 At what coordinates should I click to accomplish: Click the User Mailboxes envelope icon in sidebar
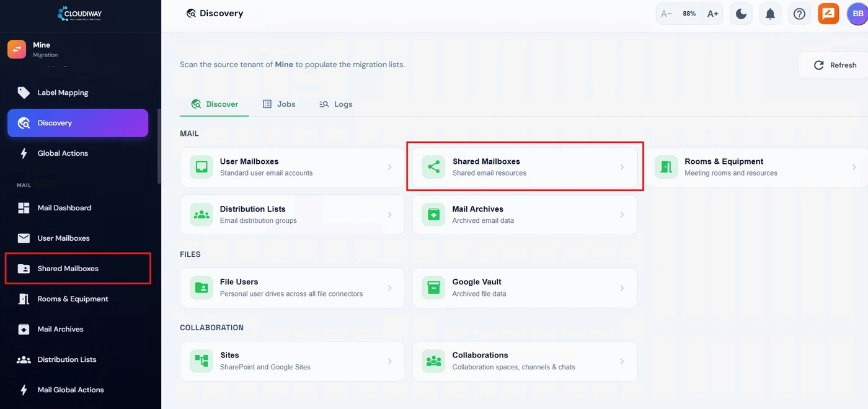24,238
